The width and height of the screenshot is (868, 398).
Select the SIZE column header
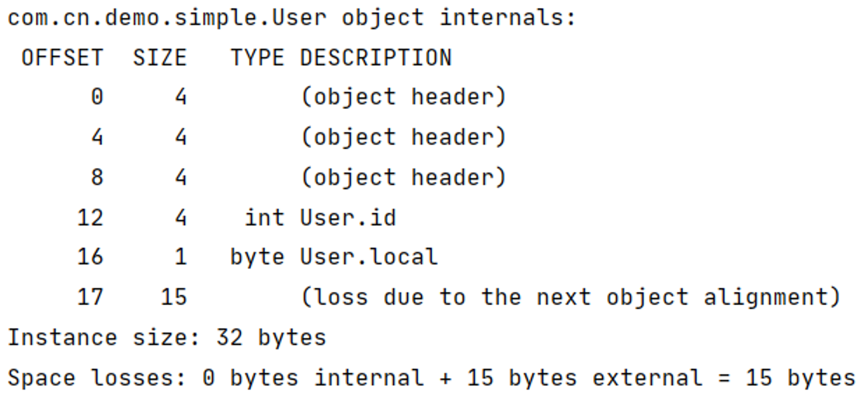point(160,58)
